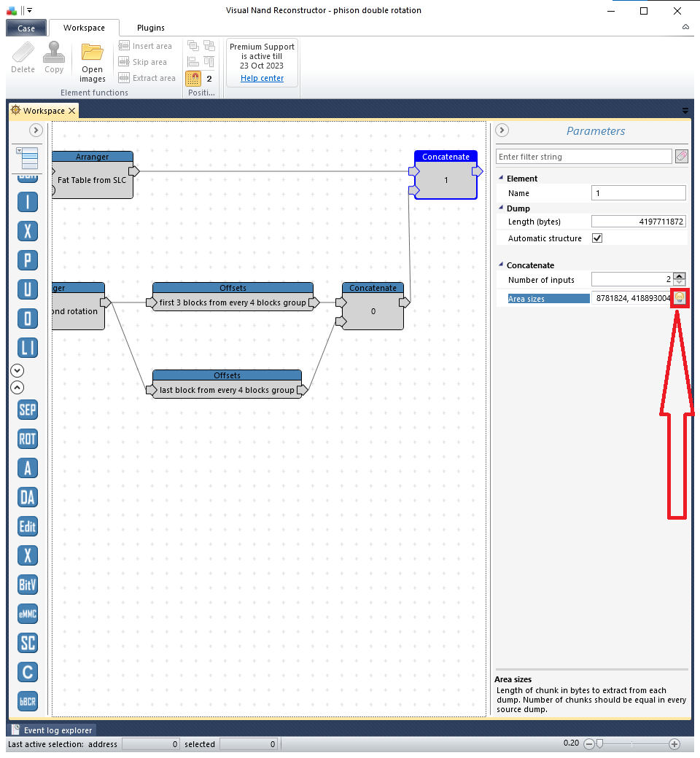The height and width of the screenshot is (758, 700).
Task: Select the DA element in the toolbox
Action: [x=28, y=497]
